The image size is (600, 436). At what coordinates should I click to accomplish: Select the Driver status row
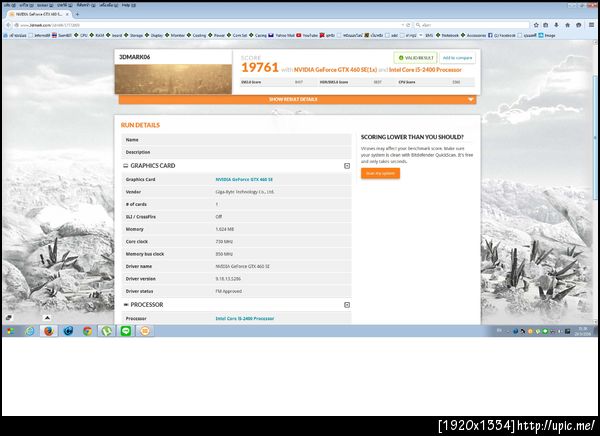[x=236, y=291]
